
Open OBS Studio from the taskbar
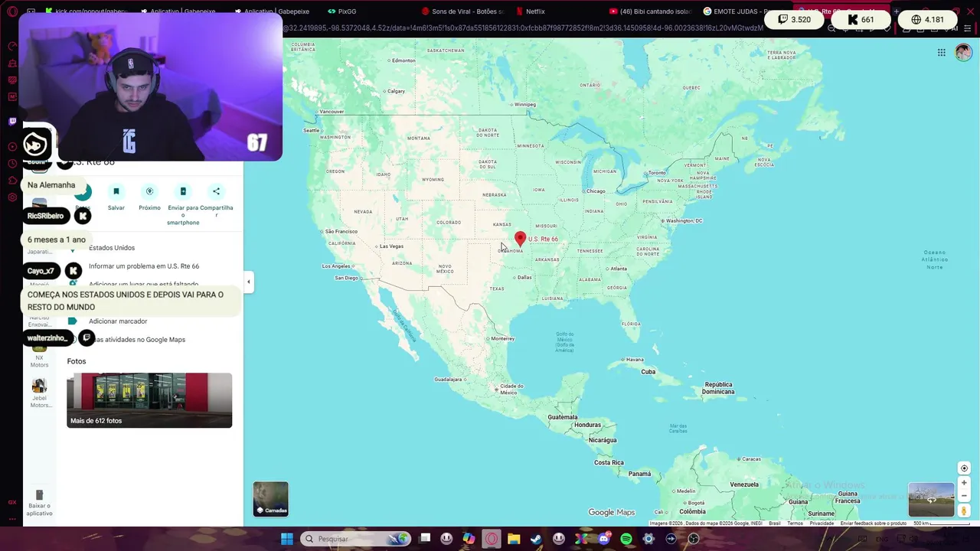(694, 539)
